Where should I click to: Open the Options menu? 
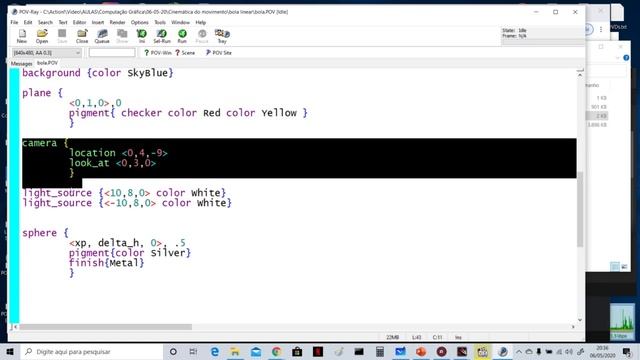click(140, 22)
